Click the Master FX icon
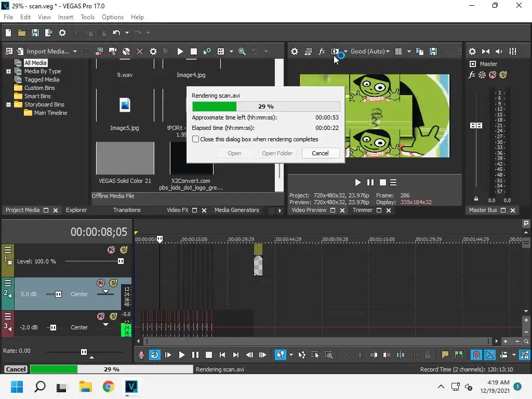532x399 pixels. (472, 75)
